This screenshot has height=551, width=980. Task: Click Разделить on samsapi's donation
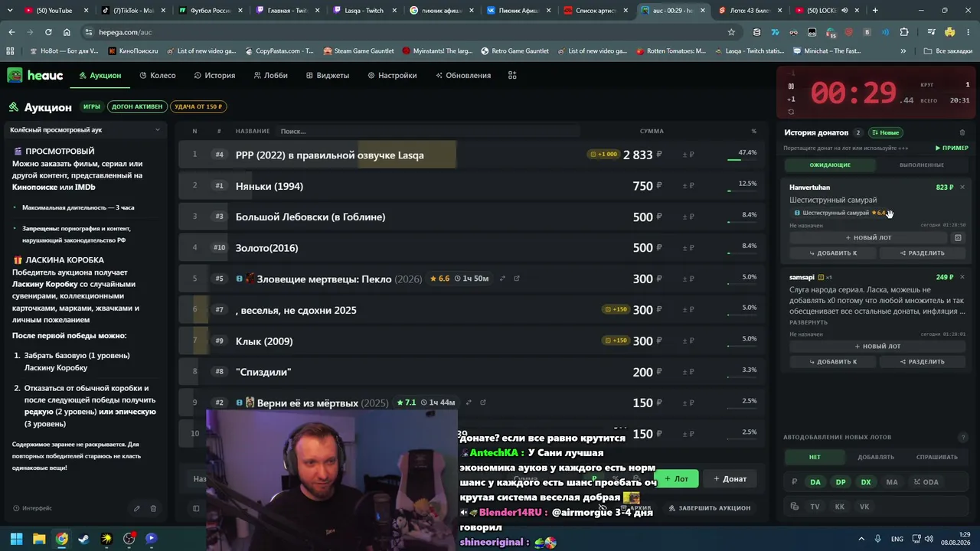point(922,362)
